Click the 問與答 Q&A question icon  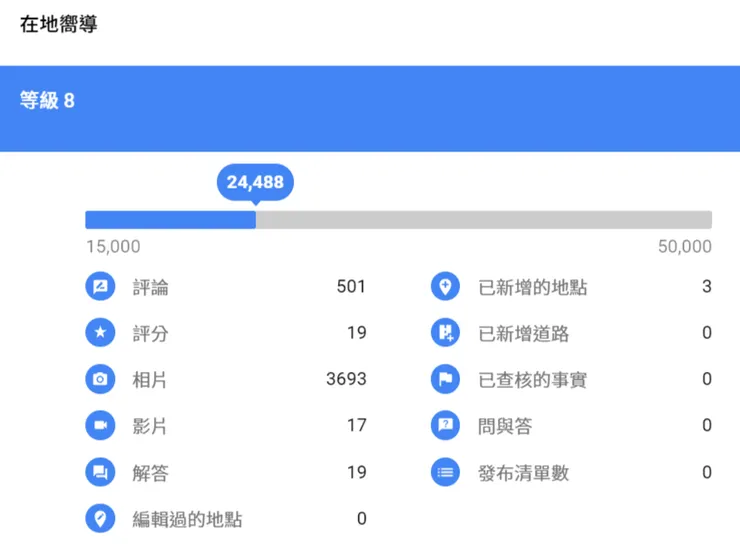[x=445, y=425]
